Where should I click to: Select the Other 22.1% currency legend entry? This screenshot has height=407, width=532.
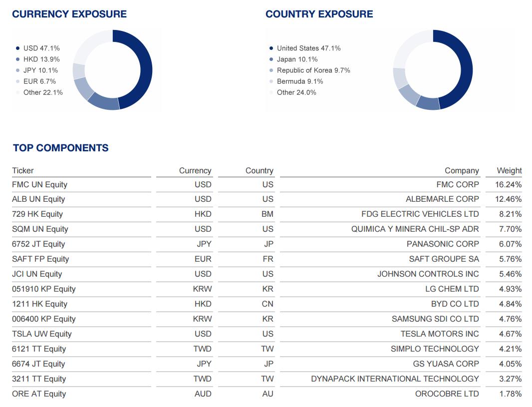[39, 92]
